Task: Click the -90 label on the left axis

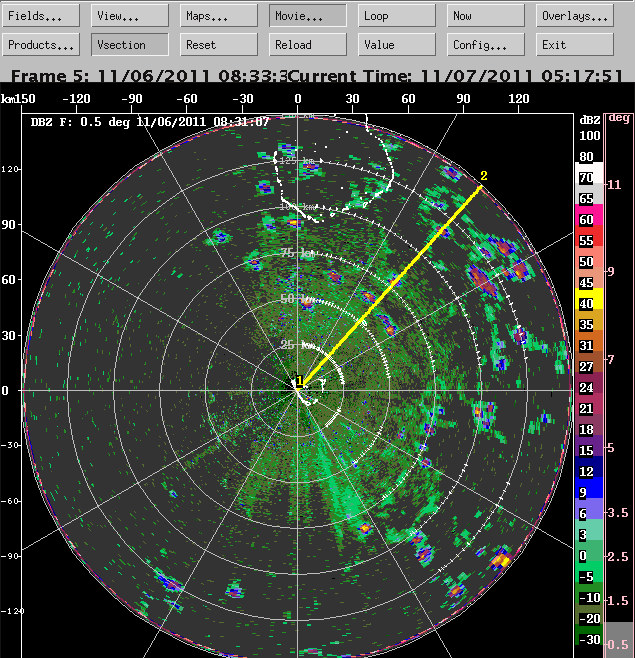Action: click(9, 556)
